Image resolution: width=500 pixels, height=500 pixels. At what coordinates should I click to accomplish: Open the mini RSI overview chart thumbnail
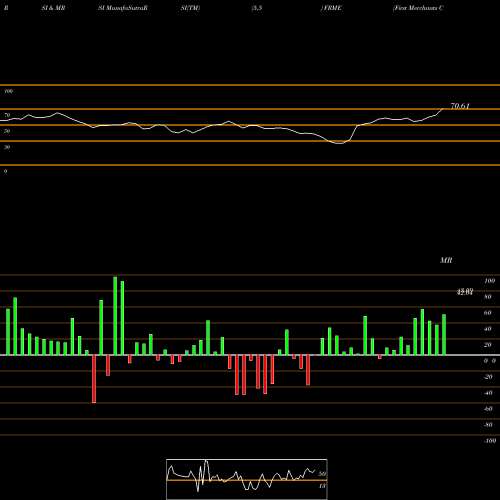[x=247, y=479]
